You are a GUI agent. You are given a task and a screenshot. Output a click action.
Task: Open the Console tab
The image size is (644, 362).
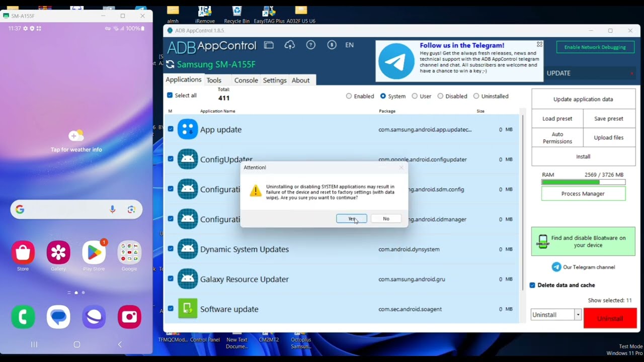(246, 80)
